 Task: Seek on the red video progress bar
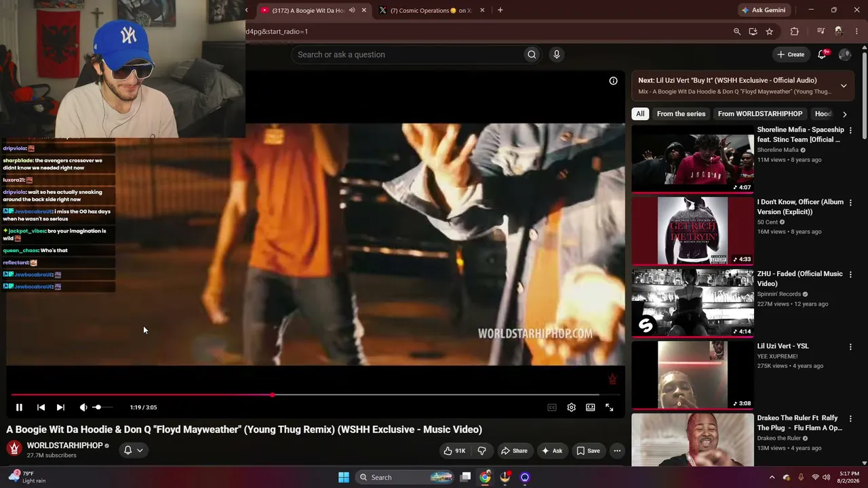(315, 394)
